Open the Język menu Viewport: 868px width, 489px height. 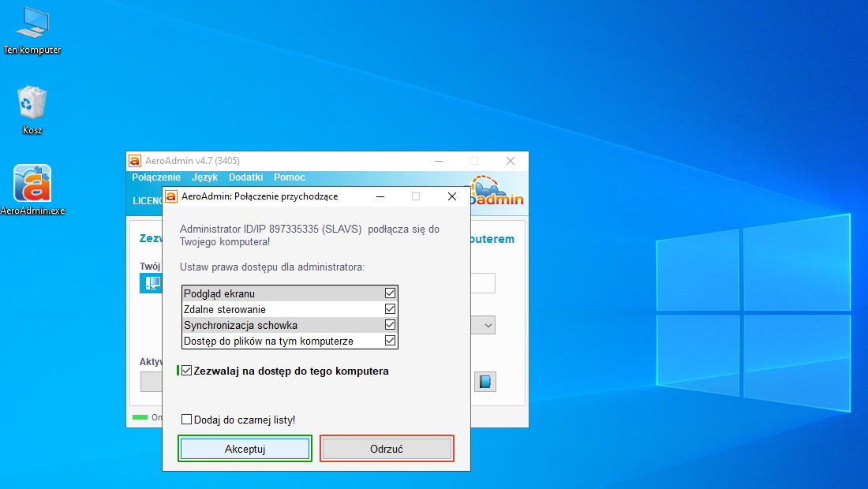pos(205,177)
